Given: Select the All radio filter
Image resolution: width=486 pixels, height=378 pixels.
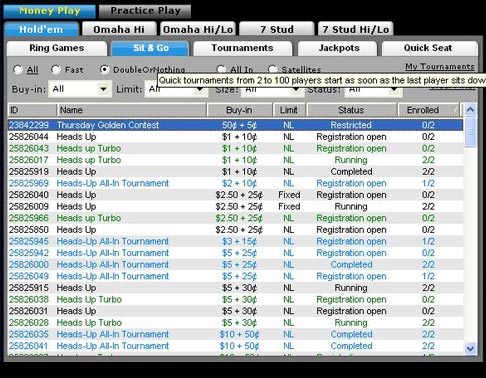Looking at the screenshot, I should (17, 70).
